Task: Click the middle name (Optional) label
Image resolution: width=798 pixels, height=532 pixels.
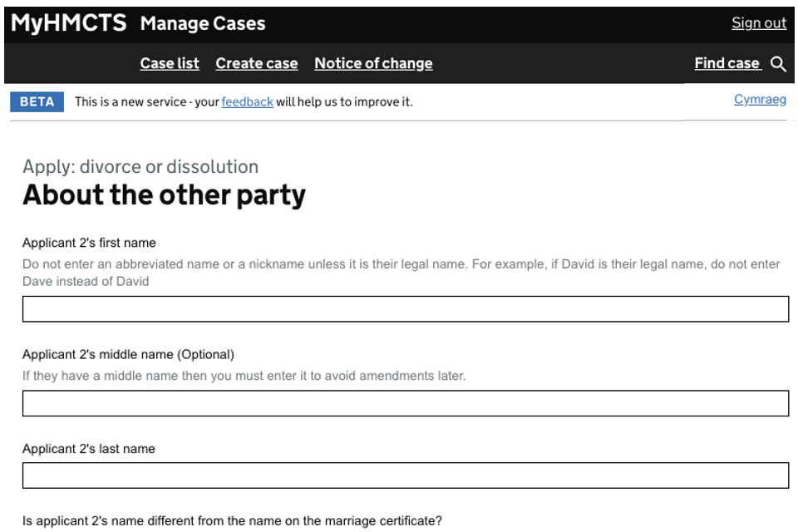Action: [x=128, y=354]
